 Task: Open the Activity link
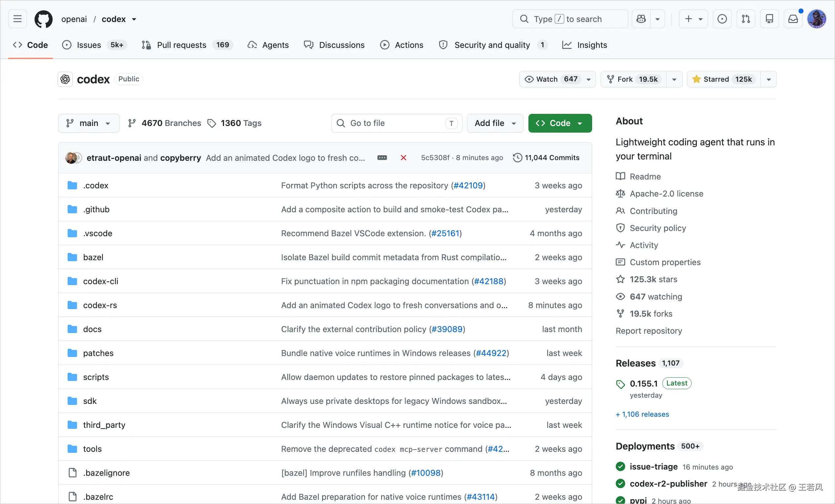pos(637,245)
